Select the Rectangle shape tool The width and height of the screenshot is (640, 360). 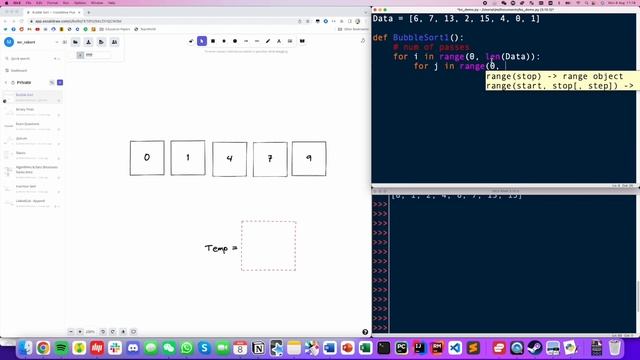pos(213,41)
